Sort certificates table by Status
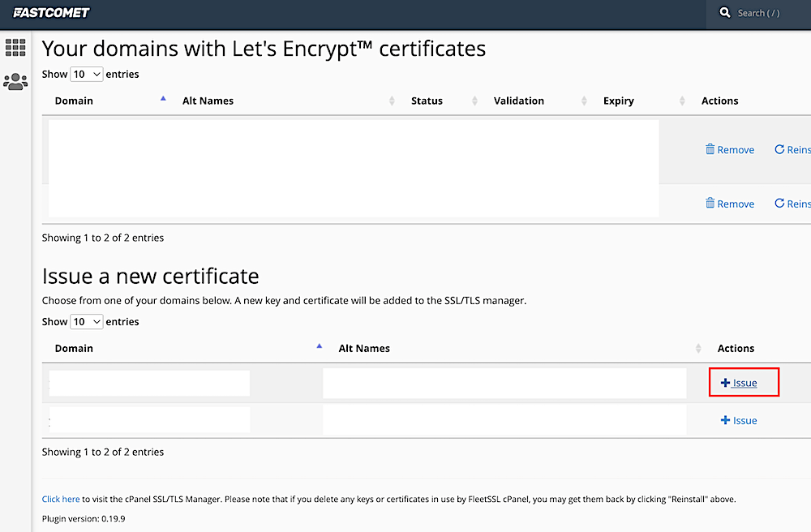Screen dimensions: 811x532 click(x=427, y=101)
